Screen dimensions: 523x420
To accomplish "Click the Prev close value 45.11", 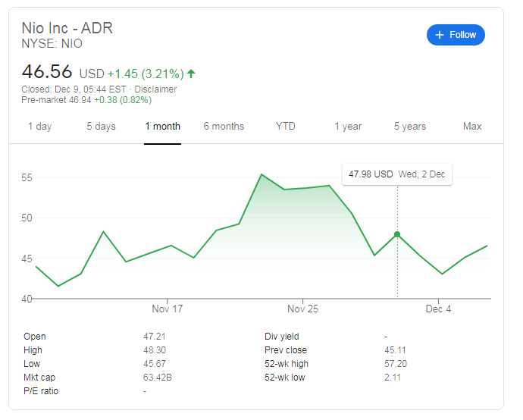I will tap(395, 350).
